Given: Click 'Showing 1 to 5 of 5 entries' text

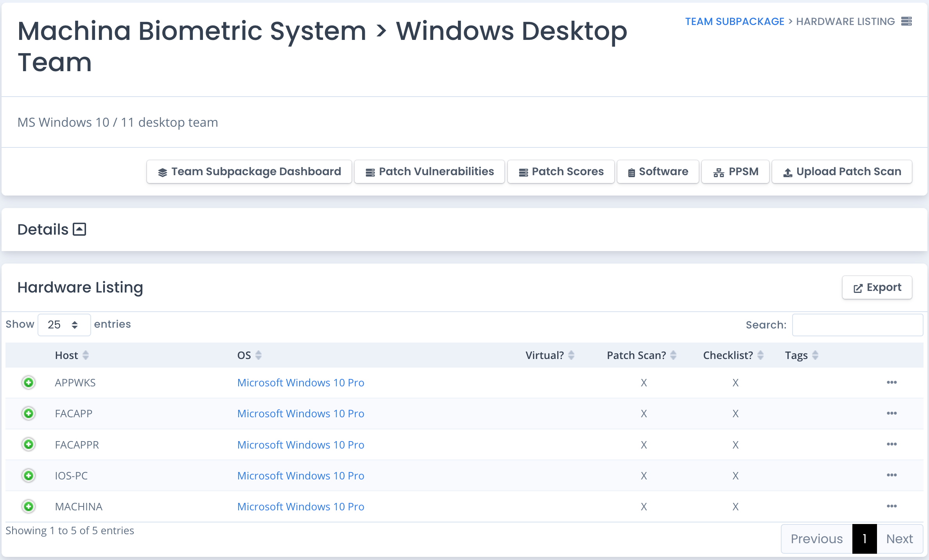Looking at the screenshot, I should click(x=70, y=530).
